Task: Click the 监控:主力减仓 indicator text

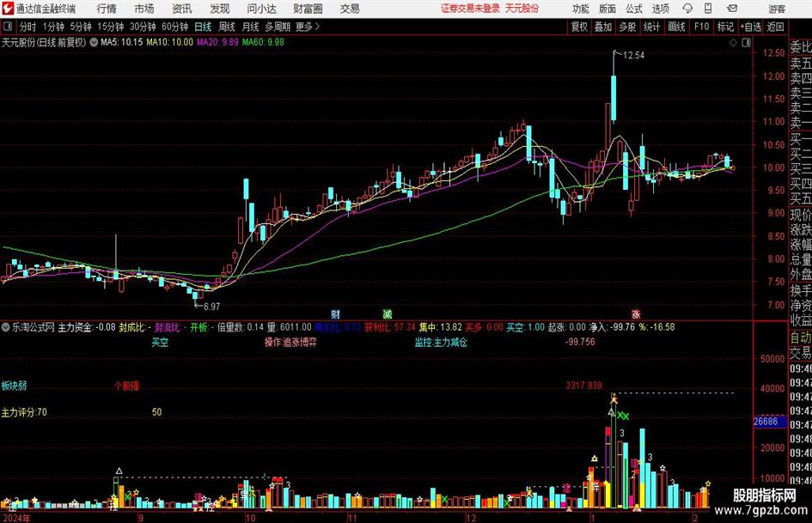Action: [440, 343]
